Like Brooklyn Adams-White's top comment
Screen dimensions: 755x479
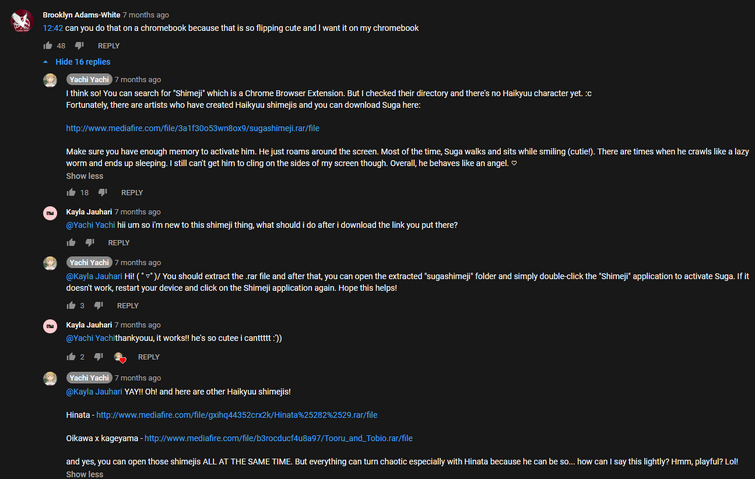[48, 46]
